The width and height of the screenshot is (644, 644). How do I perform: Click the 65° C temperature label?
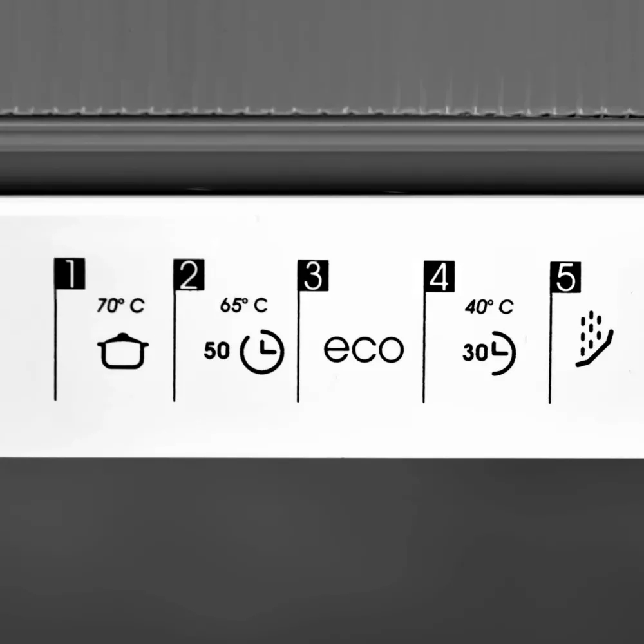244,305
